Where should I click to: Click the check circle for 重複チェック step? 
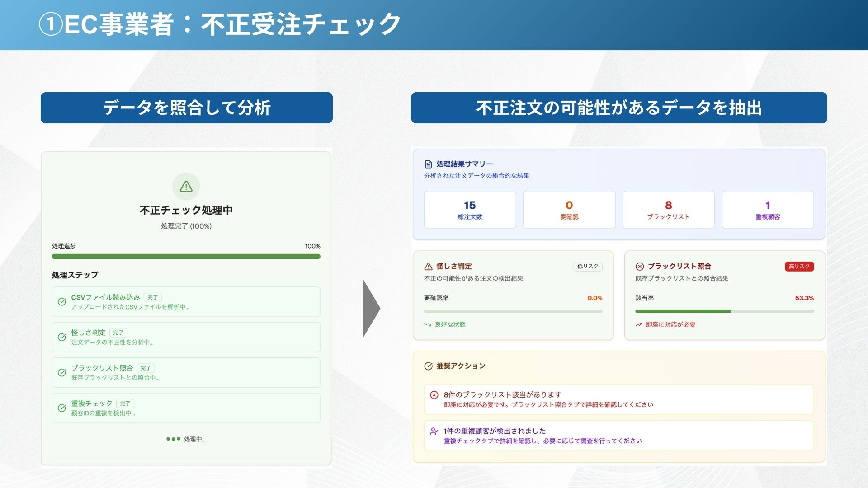62,408
